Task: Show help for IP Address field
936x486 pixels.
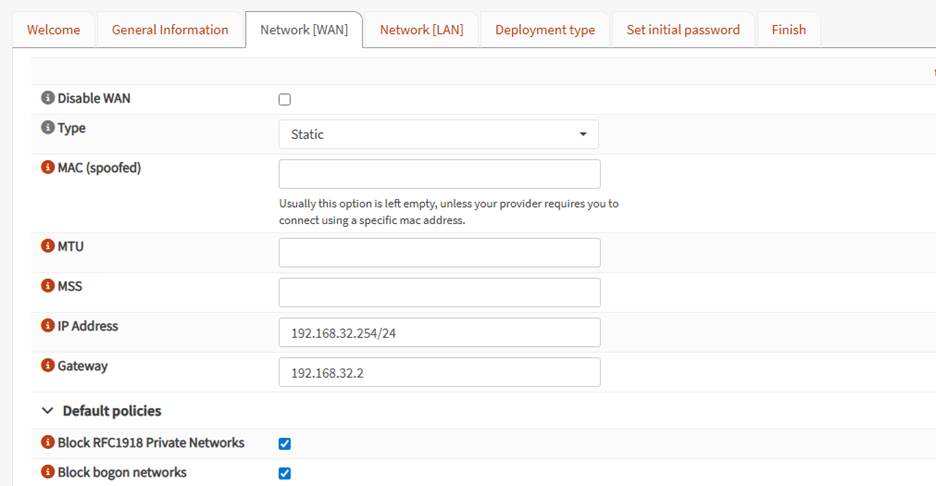Action: [47, 326]
